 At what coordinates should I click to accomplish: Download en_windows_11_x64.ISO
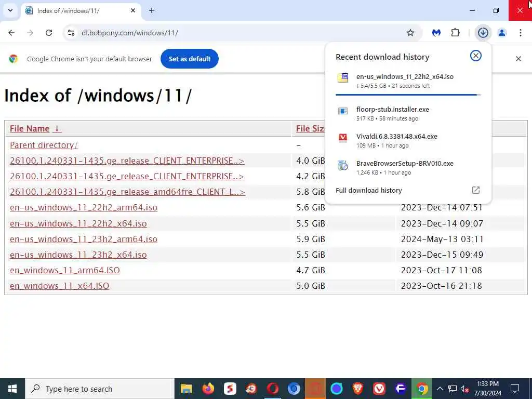click(59, 286)
